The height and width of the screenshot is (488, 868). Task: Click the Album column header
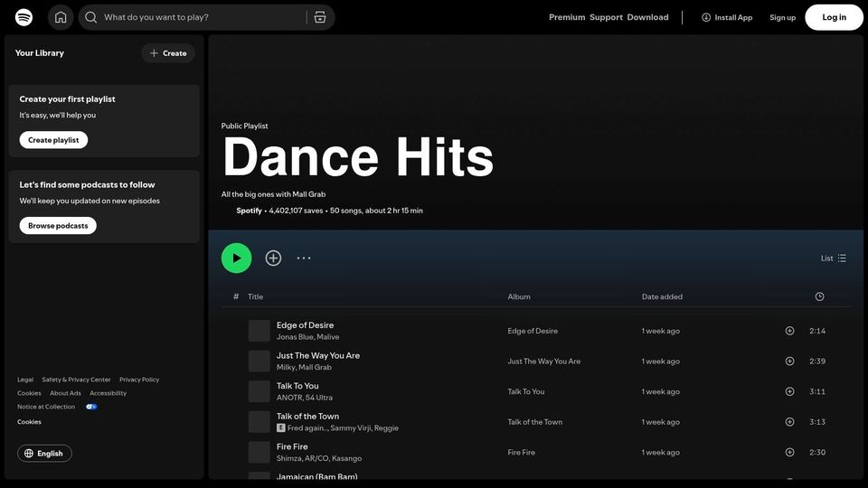coord(519,296)
